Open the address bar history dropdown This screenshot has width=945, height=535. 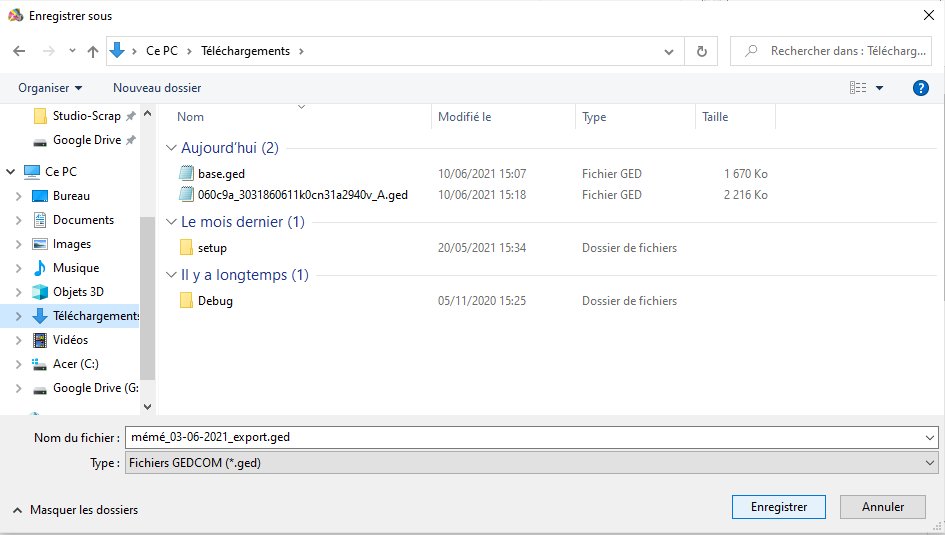coord(669,51)
